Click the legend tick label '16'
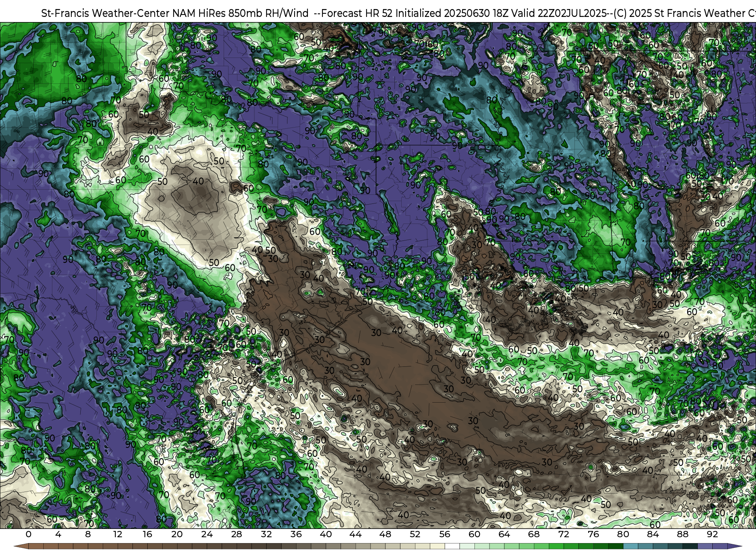 147,534
